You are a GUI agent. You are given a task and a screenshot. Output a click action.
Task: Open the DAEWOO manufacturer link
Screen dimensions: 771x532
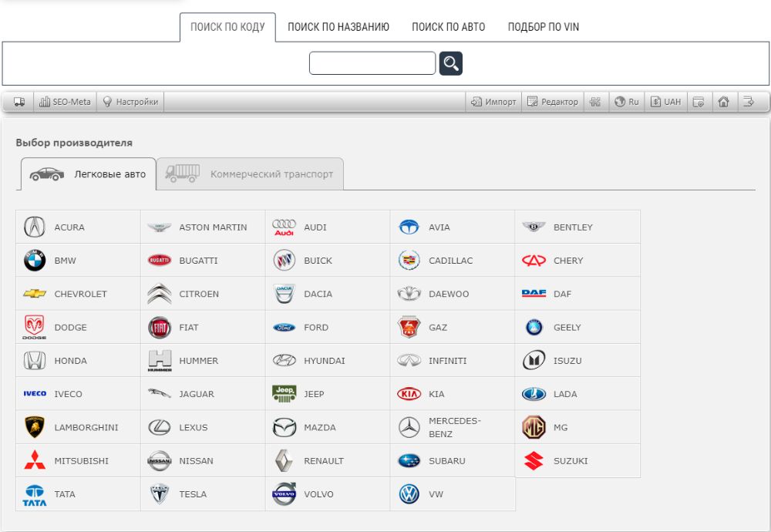(449, 294)
